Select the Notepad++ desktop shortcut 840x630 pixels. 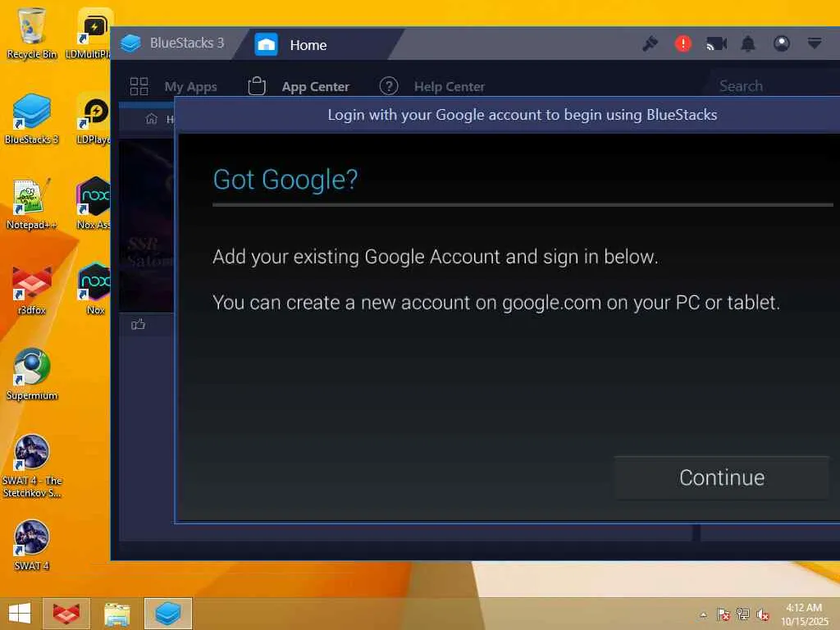pos(32,204)
